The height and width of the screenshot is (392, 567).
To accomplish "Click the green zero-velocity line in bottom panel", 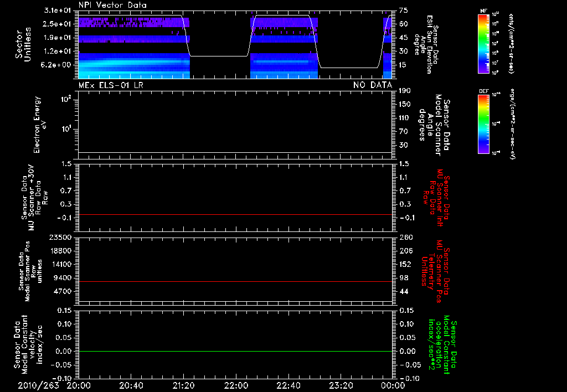I will (235, 351).
